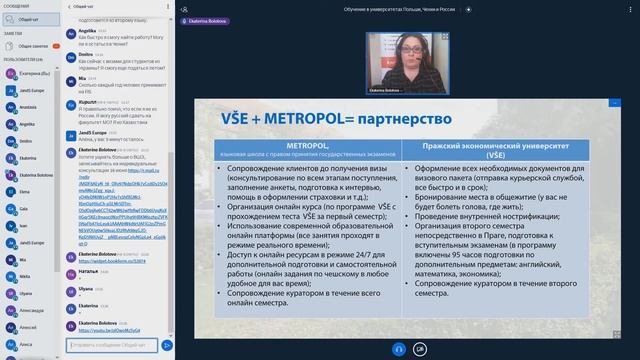Click the blue headphones audio button
The height and width of the screenshot is (360, 640).
(399, 349)
